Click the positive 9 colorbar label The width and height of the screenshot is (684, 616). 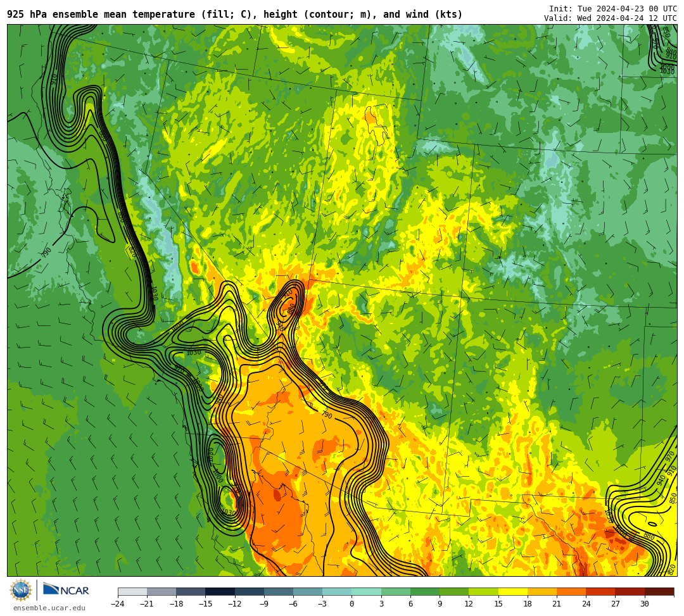click(x=440, y=604)
